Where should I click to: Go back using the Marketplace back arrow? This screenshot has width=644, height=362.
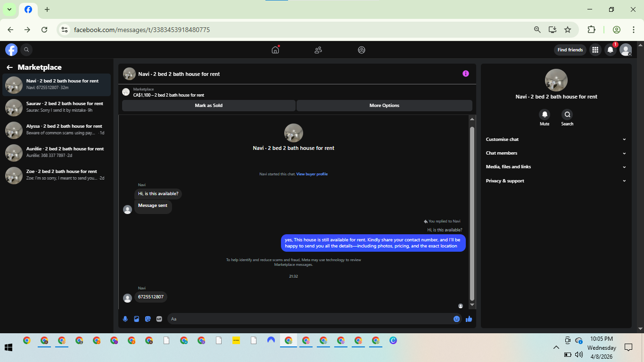click(9, 67)
